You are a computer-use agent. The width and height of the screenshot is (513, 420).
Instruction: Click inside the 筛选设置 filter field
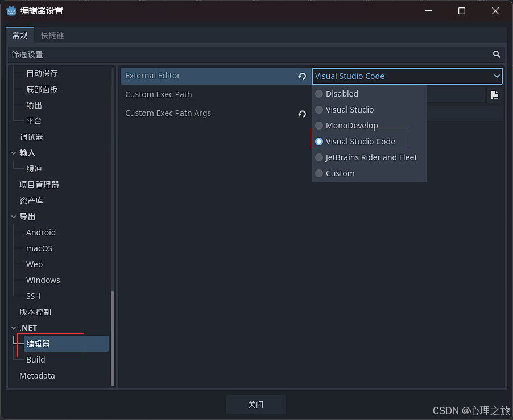[227, 55]
